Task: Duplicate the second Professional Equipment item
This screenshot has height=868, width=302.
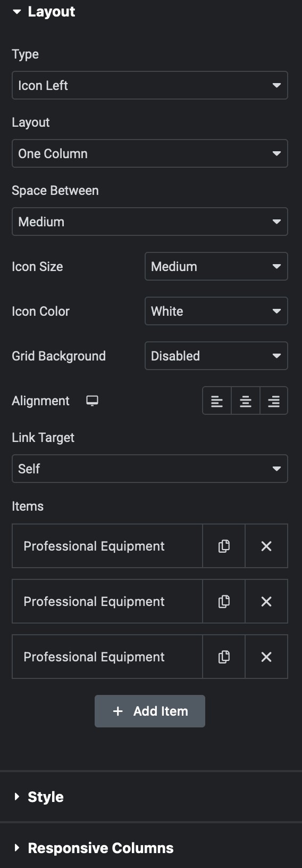Action: pos(224,601)
